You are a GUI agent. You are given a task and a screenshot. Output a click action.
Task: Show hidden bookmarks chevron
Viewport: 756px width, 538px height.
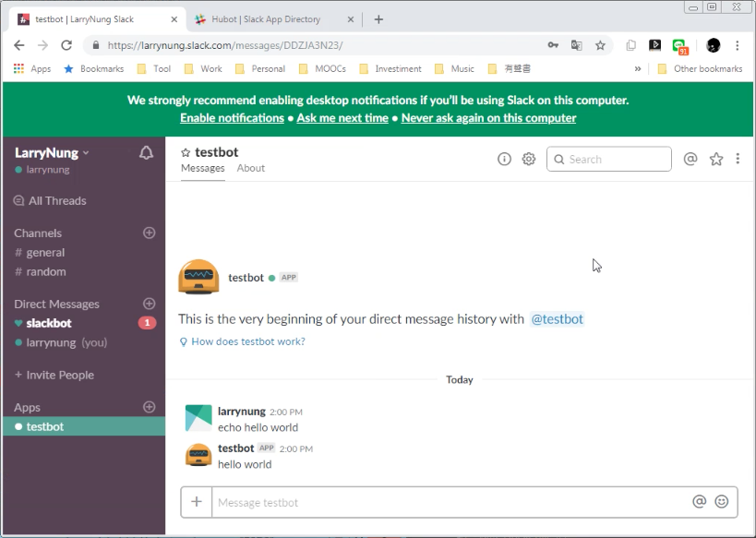point(638,69)
